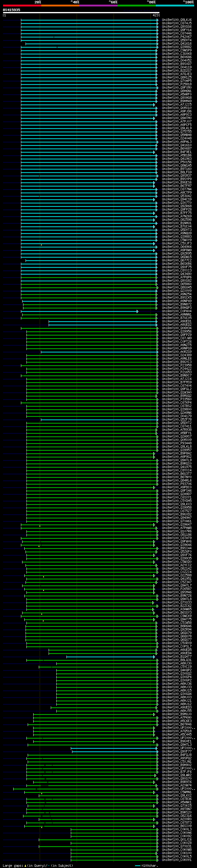This screenshot has height=868, width=197.
Task: Click the cyan ~100% identity scale segment
Action: click(175, 6)
